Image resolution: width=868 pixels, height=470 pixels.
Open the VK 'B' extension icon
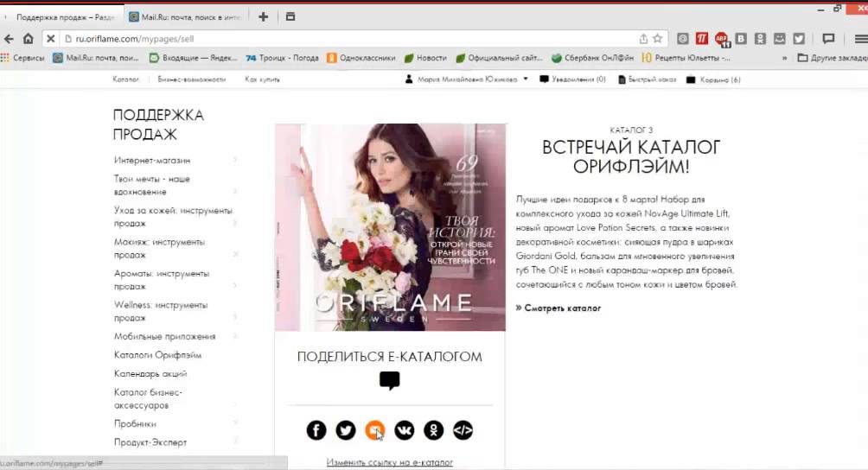coord(741,39)
